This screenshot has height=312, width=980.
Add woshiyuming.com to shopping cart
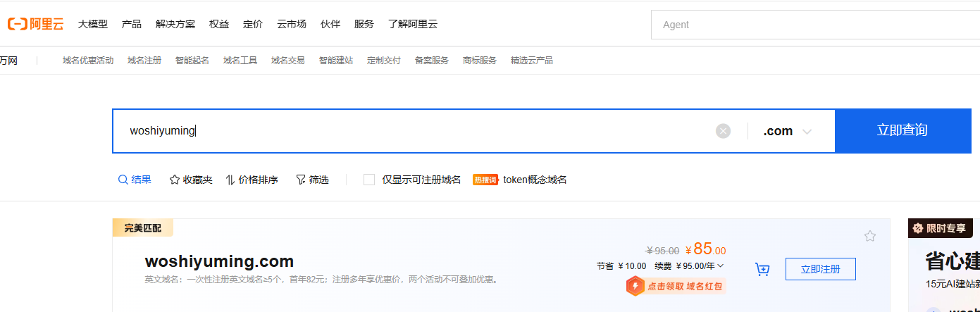coord(762,269)
